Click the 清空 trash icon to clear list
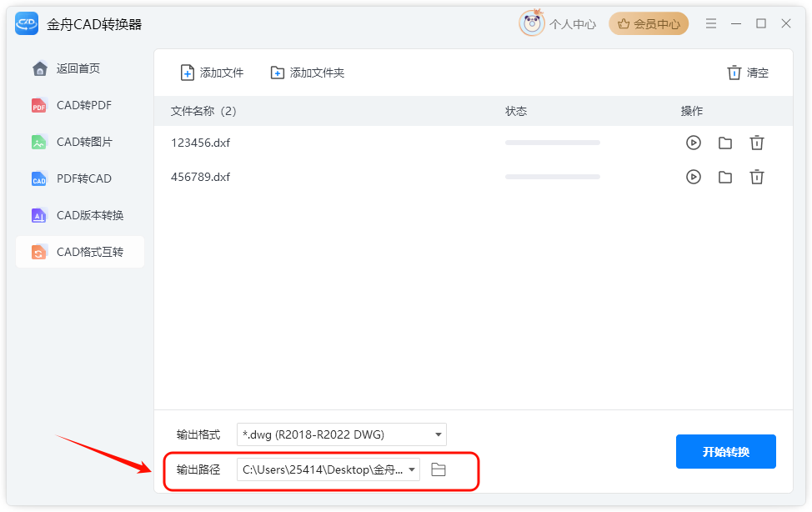 [x=734, y=73]
